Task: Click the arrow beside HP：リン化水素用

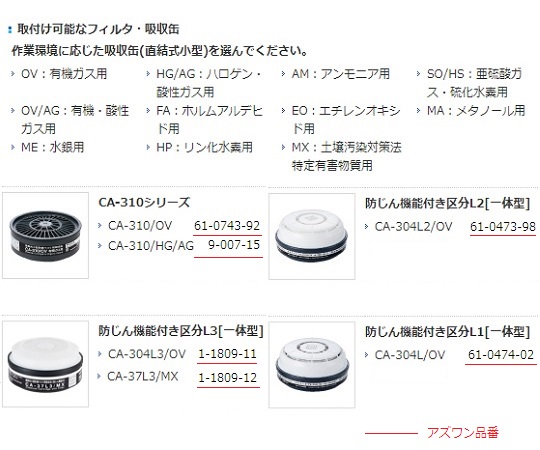Action: (148, 147)
